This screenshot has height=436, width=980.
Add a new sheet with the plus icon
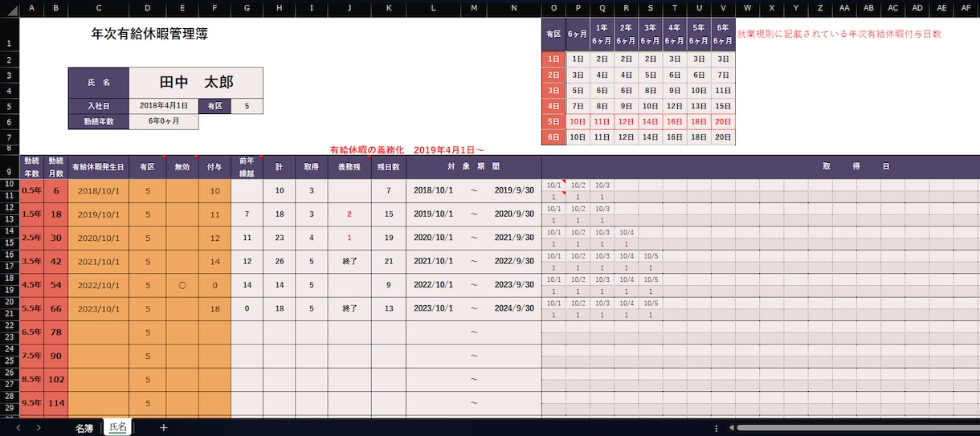164,428
